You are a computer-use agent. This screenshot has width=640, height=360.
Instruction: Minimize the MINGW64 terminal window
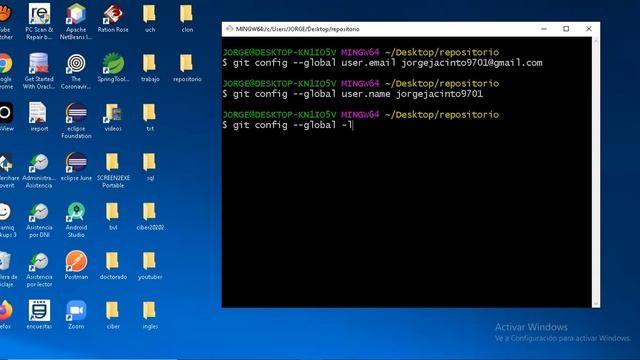click(544, 29)
